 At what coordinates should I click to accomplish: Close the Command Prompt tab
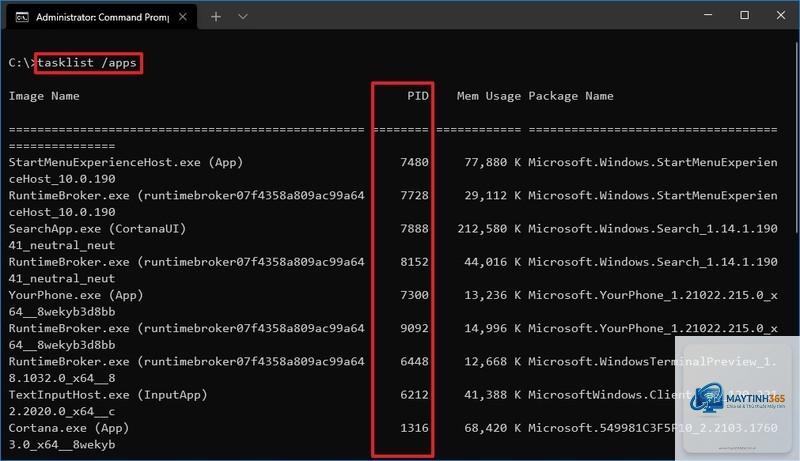[183, 17]
